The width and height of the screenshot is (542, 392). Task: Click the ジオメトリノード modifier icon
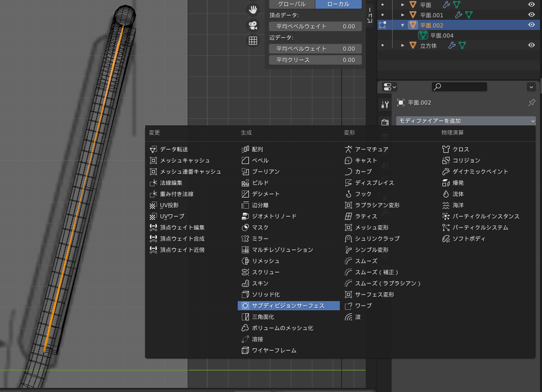tap(245, 216)
